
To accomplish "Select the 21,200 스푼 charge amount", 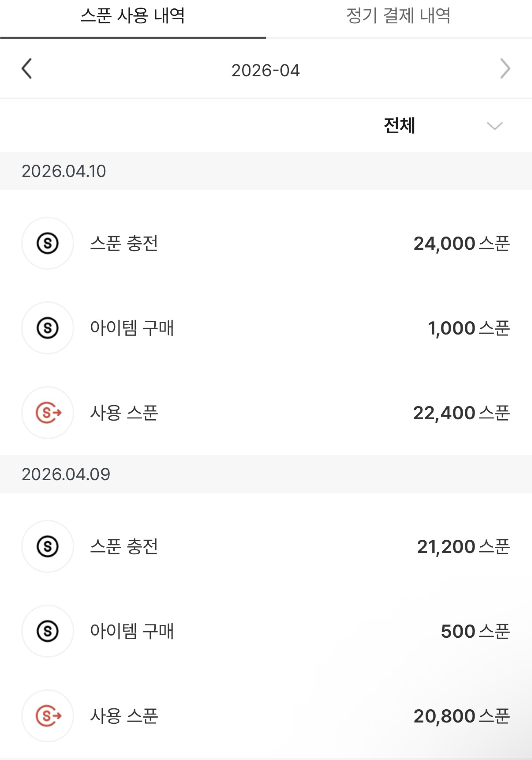I will (463, 547).
